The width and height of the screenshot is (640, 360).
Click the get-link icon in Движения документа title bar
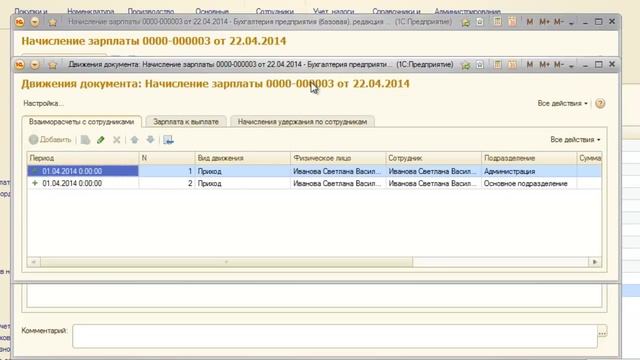click(465, 64)
